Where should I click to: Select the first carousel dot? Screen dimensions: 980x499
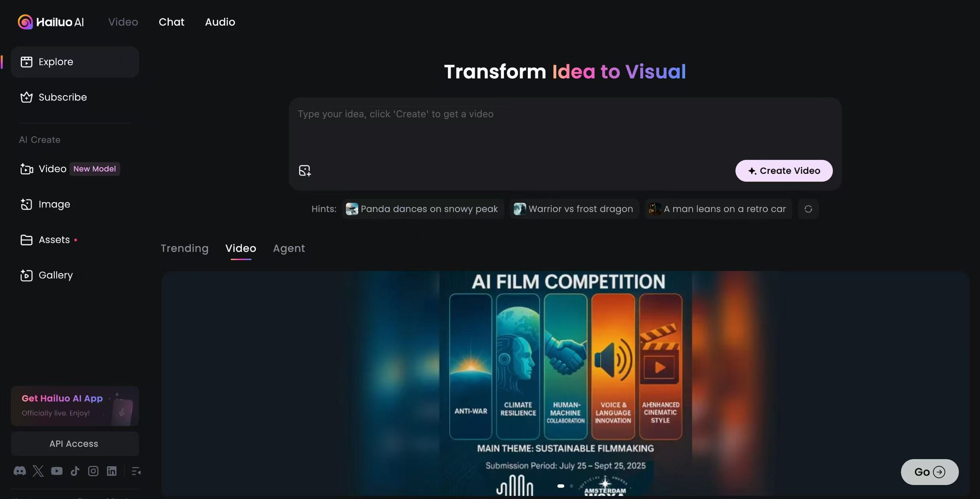pyautogui.click(x=561, y=486)
